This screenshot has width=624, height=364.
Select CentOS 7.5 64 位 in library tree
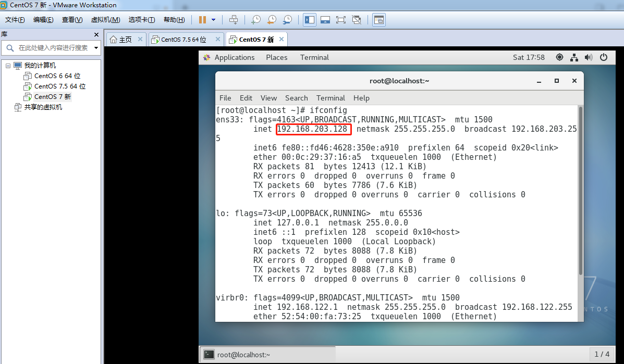click(60, 86)
